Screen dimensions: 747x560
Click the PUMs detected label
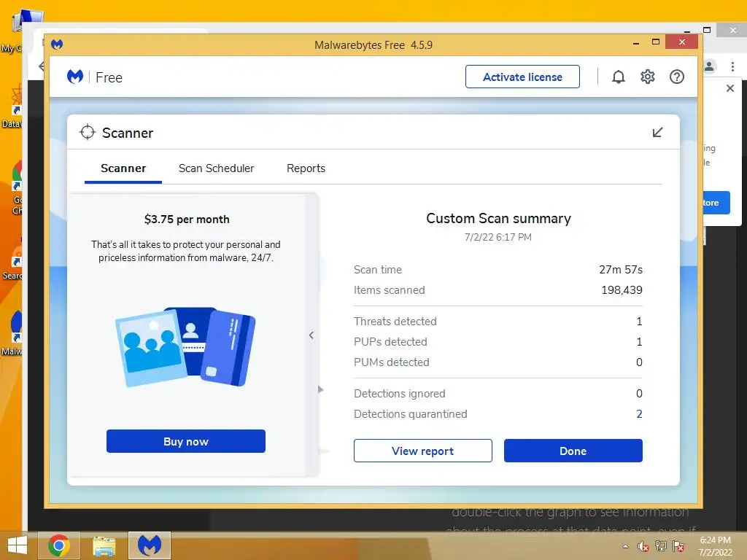click(x=391, y=362)
